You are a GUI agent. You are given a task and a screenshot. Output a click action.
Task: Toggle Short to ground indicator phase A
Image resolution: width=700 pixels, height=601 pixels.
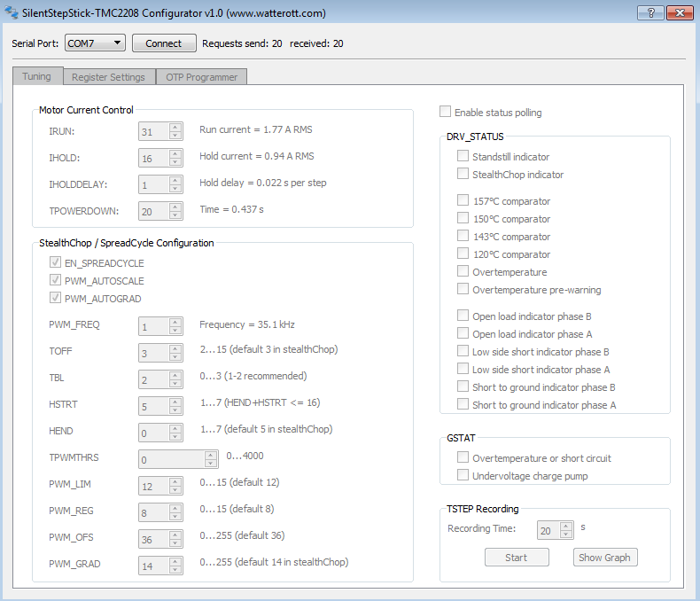(463, 404)
